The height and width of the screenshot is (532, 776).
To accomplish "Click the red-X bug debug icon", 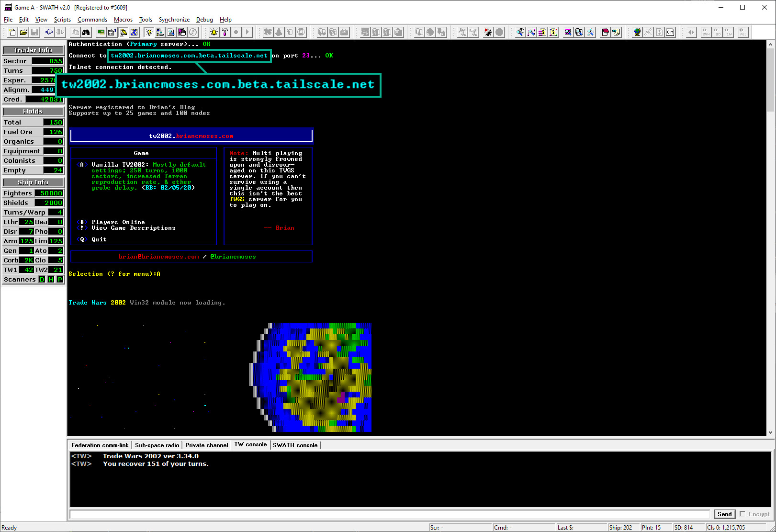I will point(488,32).
